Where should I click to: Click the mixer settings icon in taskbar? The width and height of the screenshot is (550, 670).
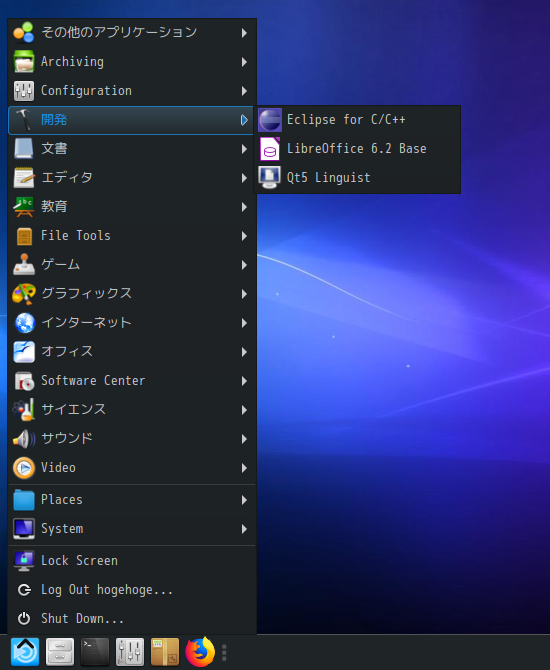[129, 652]
